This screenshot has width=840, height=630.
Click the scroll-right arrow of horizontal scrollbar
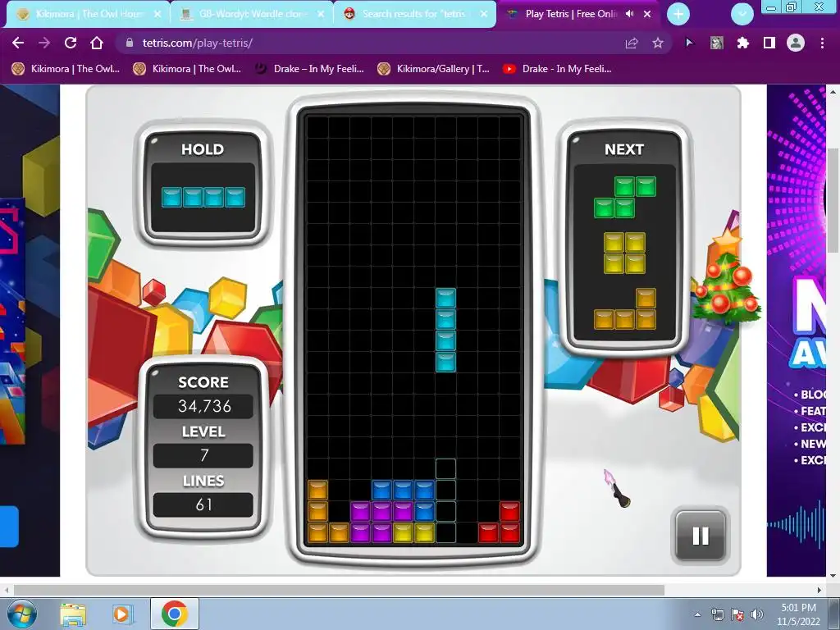tap(819, 590)
